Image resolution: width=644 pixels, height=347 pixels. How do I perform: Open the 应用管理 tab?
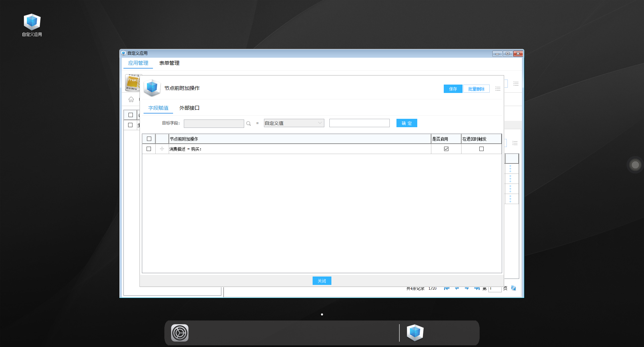point(138,63)
